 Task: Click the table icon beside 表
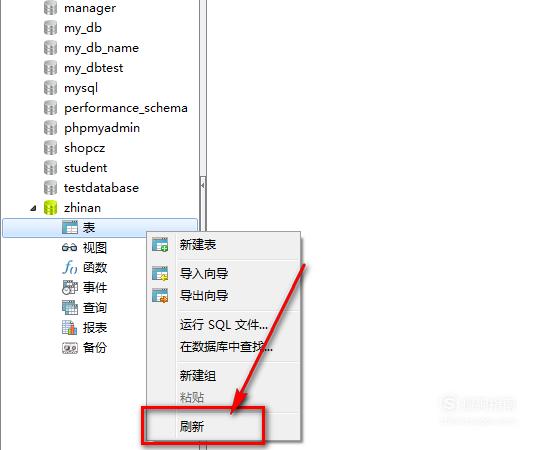(x=70, y=228)
